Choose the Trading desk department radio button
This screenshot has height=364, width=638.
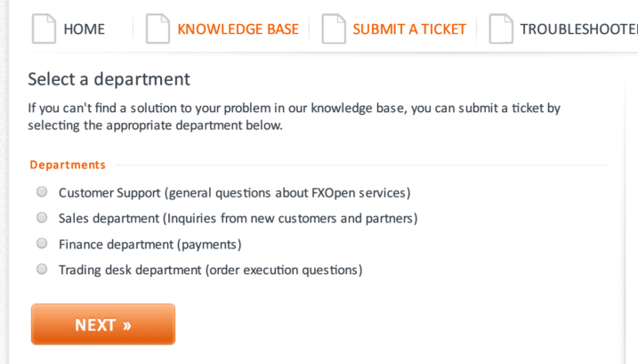pos(42,269)
